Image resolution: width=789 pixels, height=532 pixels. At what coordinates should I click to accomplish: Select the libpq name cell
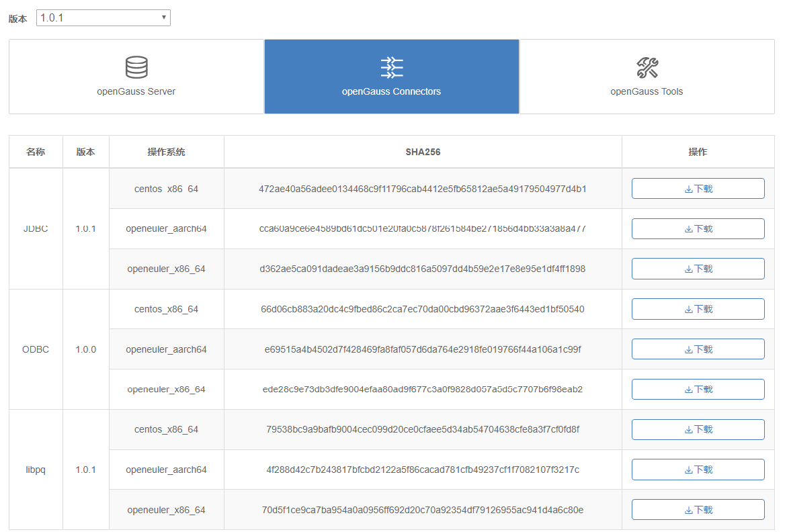tap(36, 470)
